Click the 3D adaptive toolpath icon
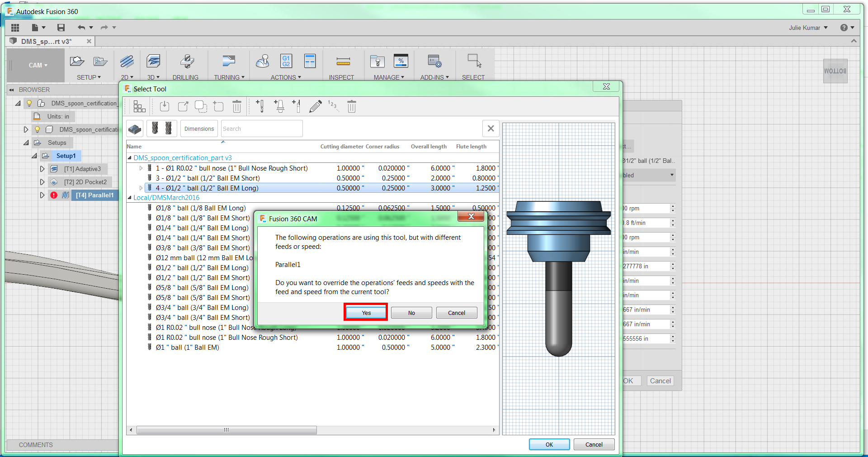 (x=153, y=61)
